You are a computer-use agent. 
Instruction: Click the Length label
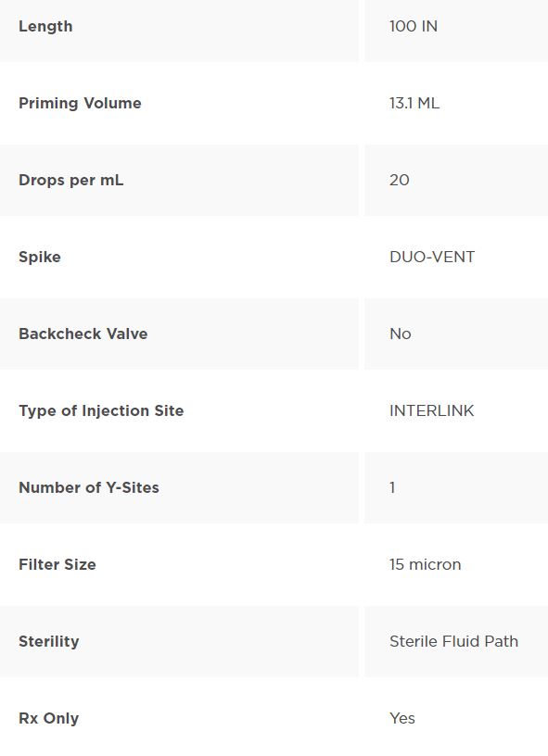[x=45, y=26]
